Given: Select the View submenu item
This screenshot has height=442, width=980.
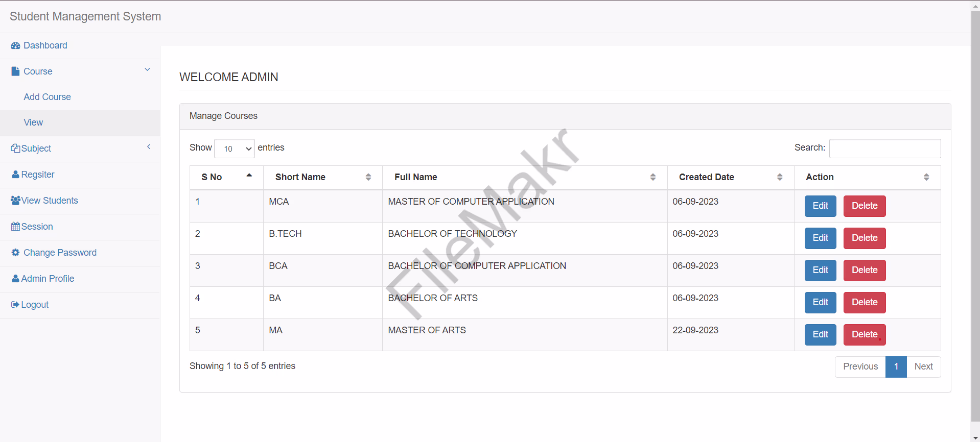Looking at the screenshot, I should pos(80,123).
